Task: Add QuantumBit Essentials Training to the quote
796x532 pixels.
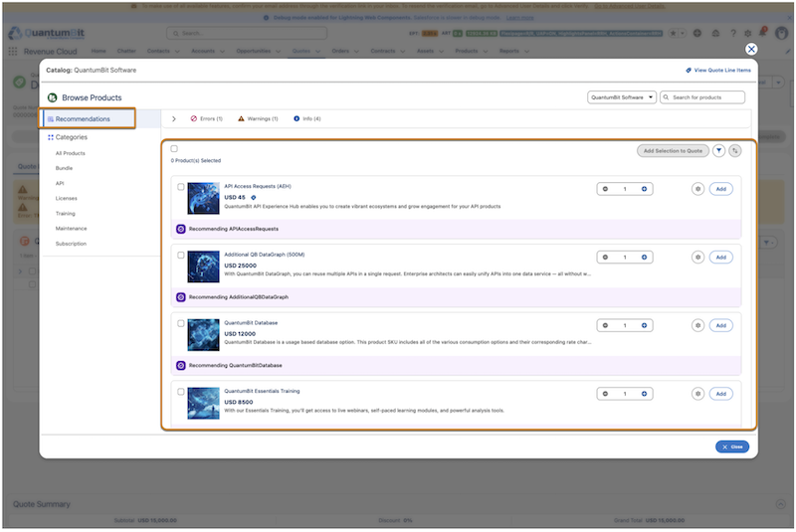Action: point(720,394)
